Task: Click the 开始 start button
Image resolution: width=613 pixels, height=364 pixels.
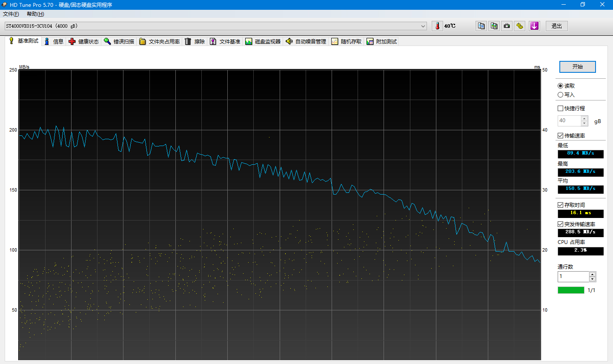Action: (x=578, y=67)
